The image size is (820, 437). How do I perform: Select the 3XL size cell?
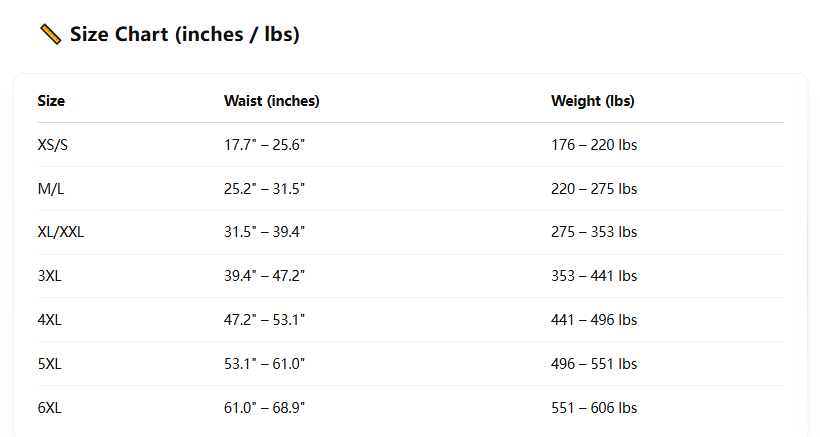tap(50, 276)
